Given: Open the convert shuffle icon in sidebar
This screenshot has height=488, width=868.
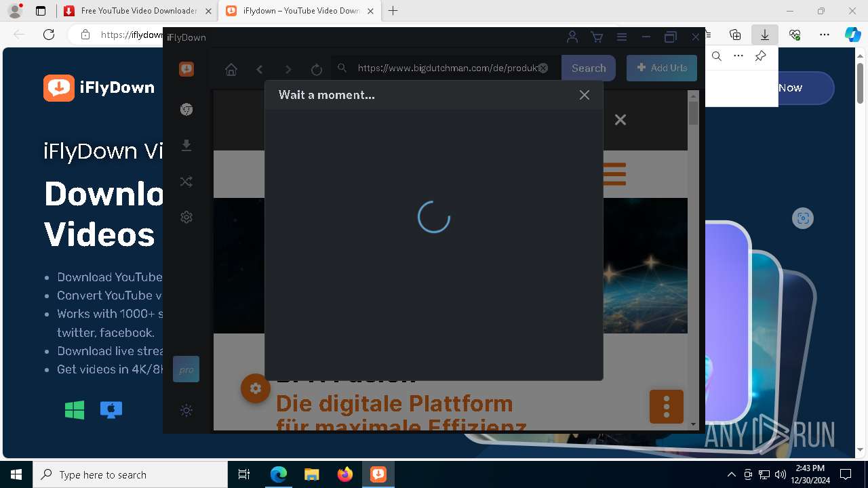Looking at the screenshot, I should click(x=186, y=182).
